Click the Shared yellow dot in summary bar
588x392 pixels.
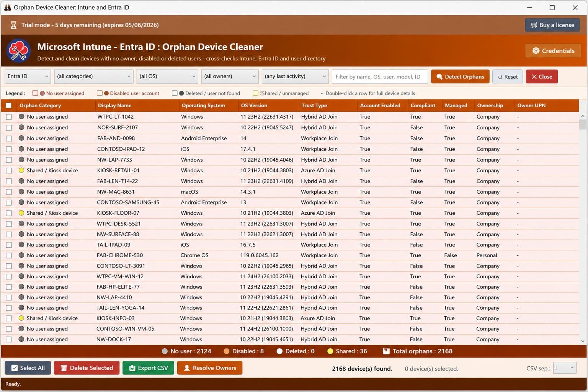coord(330,351)
